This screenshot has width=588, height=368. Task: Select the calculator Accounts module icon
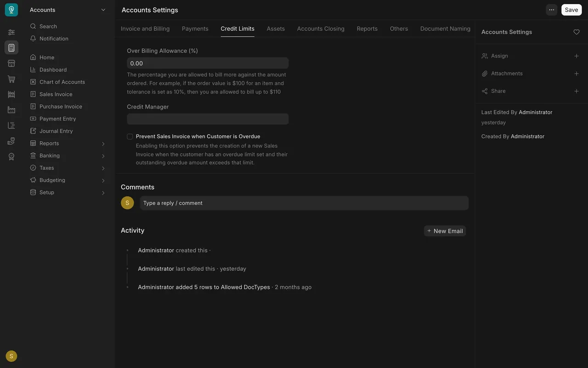coord(11,47)
